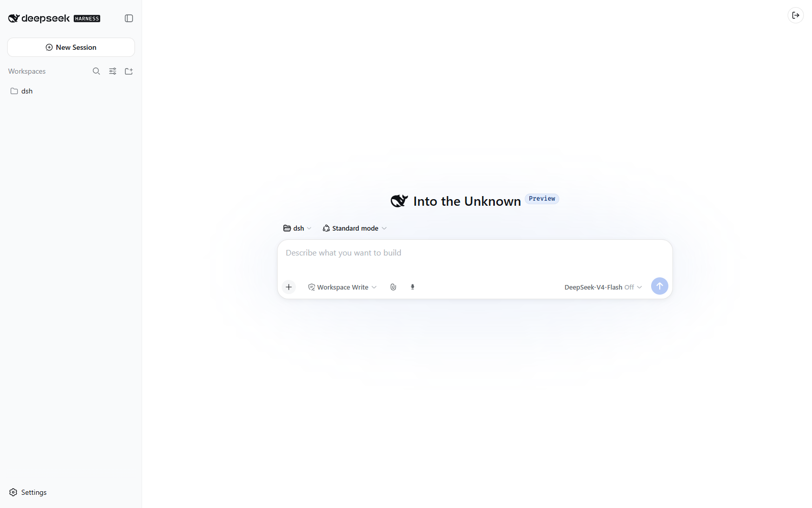Click the Workspaces heading label

pos(27,71)
